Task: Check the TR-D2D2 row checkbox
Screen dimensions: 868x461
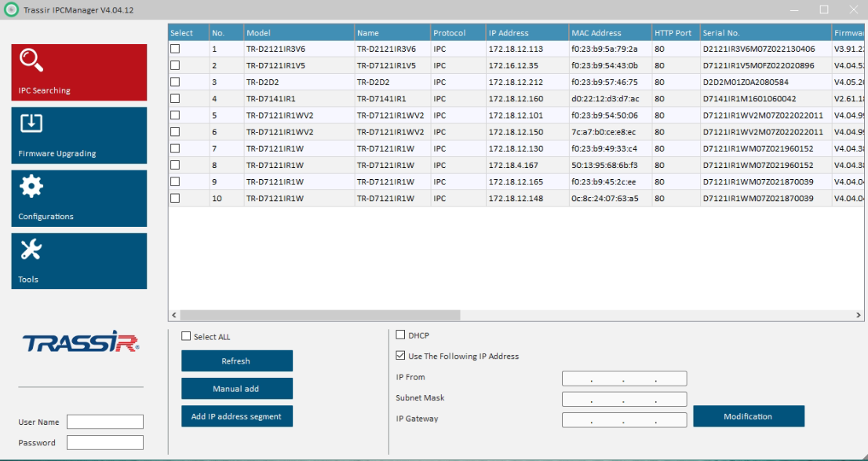Action: (x=175, y=82)
